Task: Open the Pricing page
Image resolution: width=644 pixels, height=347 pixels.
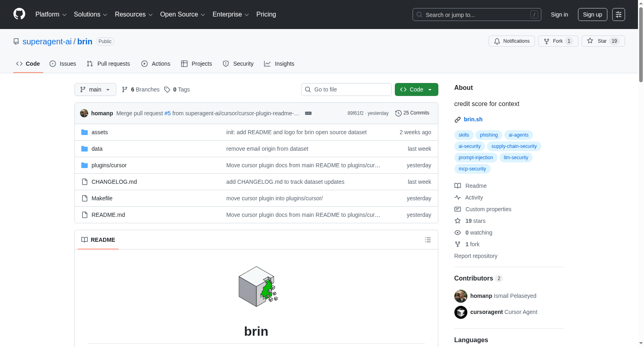Action: 266,15
